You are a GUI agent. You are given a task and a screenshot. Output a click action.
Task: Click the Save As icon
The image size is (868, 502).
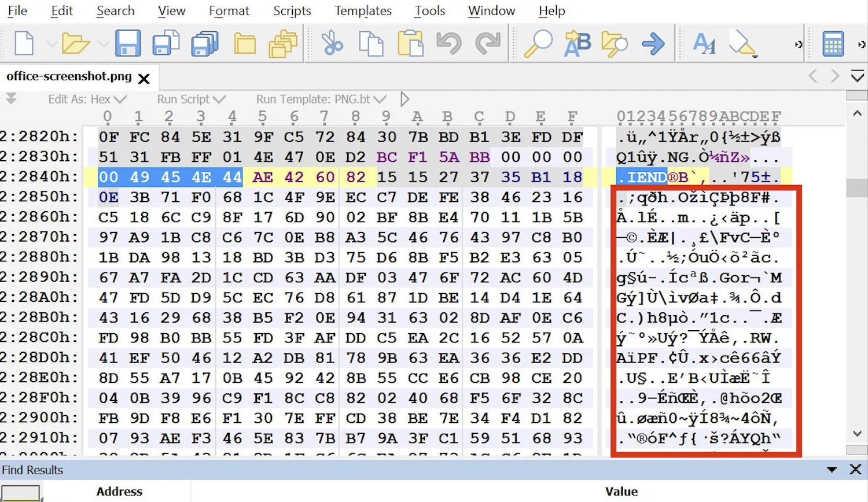[165, 43]
